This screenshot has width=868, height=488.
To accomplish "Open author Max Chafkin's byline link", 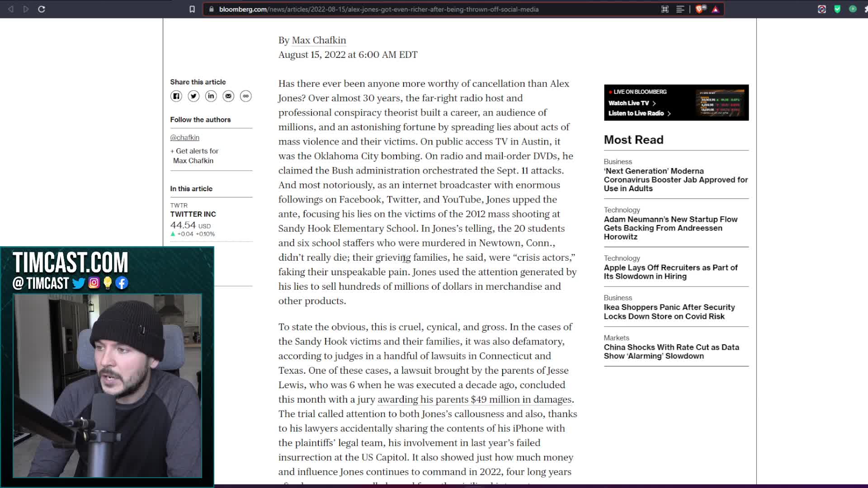I will pyautogui.click(x=319, y=40).
